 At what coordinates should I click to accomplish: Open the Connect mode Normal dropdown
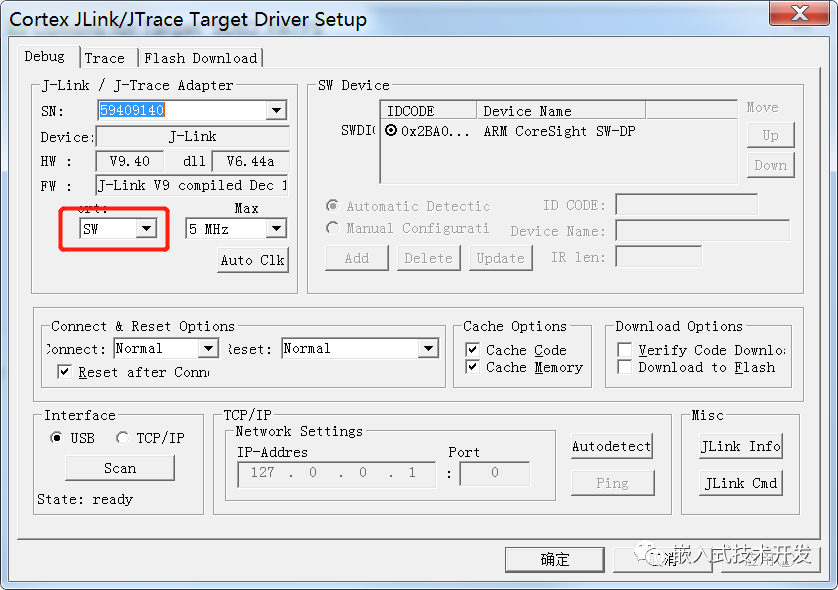click(208, 349)
